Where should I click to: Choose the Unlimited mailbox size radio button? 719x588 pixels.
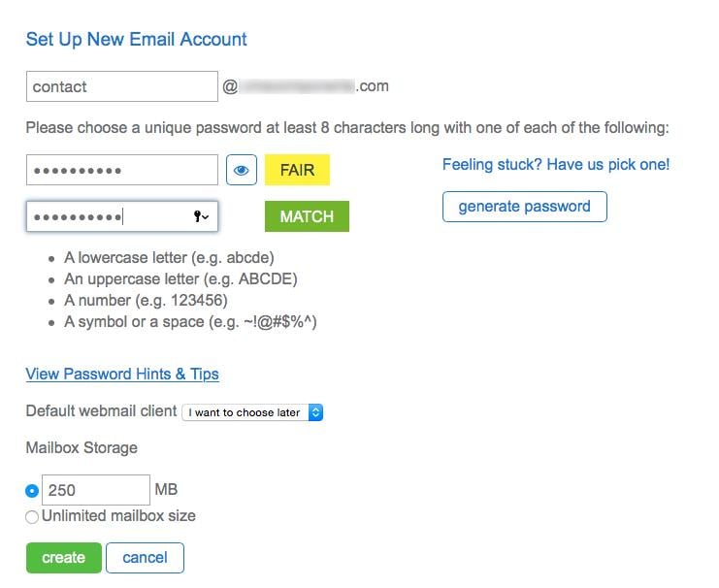(32, 517)
